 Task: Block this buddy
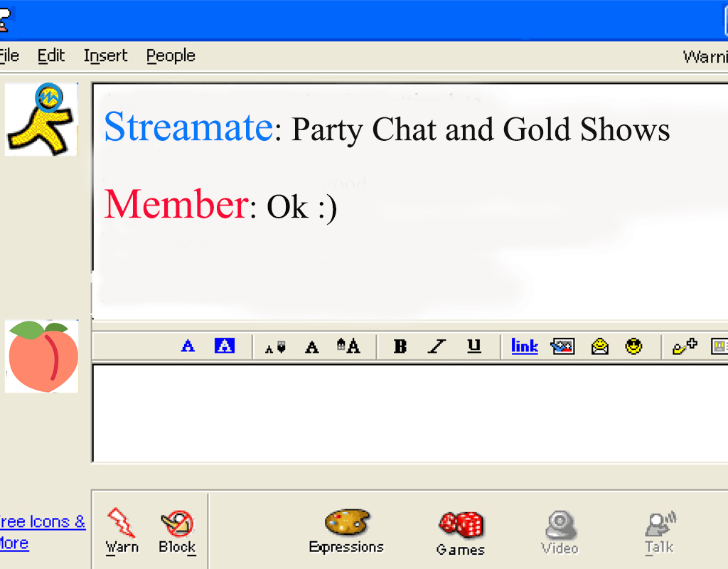pos(177,532)
